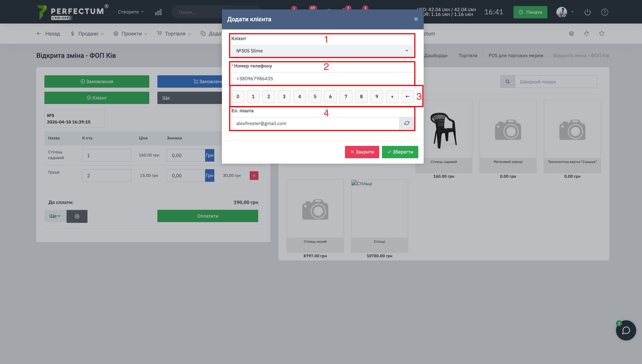The image size is (642, 364).
Task: Open the Створити dropdown menu
Action: pyautogui.click(x=131, y=12)
